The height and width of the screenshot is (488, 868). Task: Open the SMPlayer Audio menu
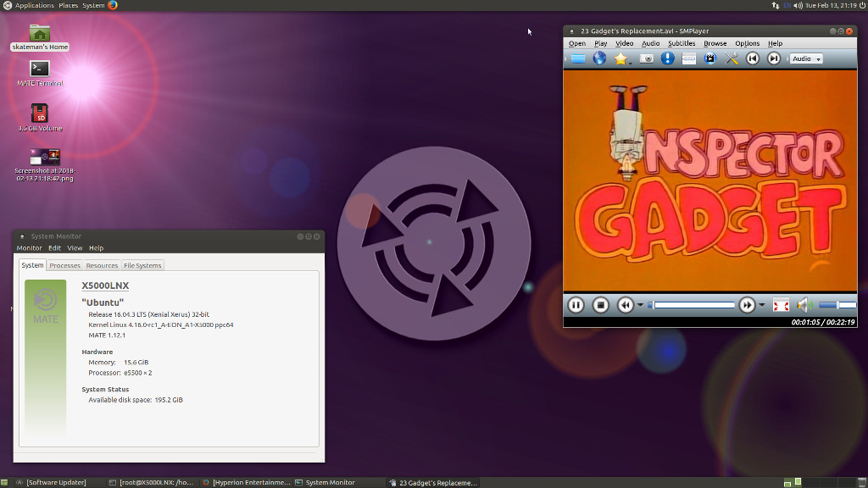(650, 43)
